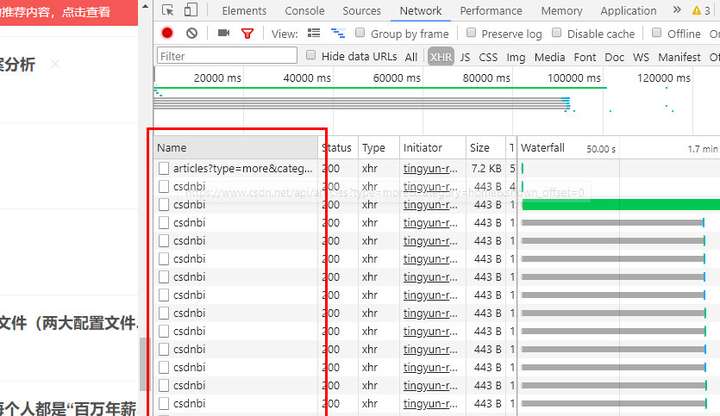
Task: Select the XHR filter type
Action: 441,56
